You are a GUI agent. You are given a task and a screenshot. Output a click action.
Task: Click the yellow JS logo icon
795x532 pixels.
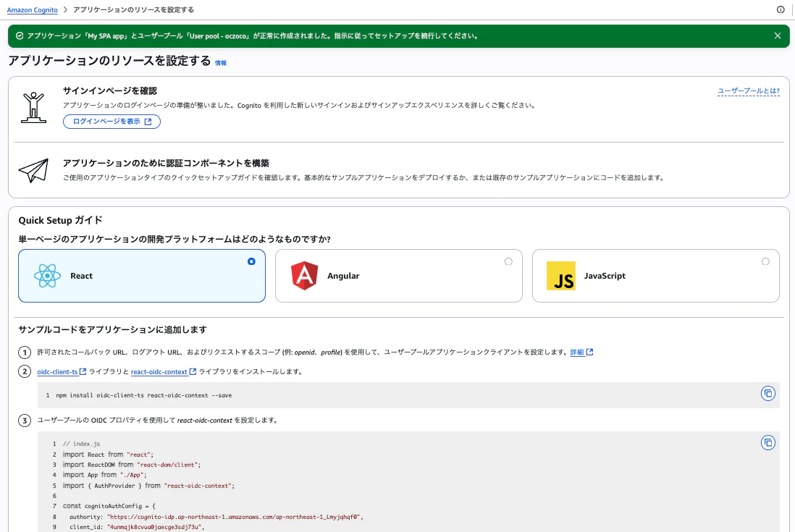561,275
